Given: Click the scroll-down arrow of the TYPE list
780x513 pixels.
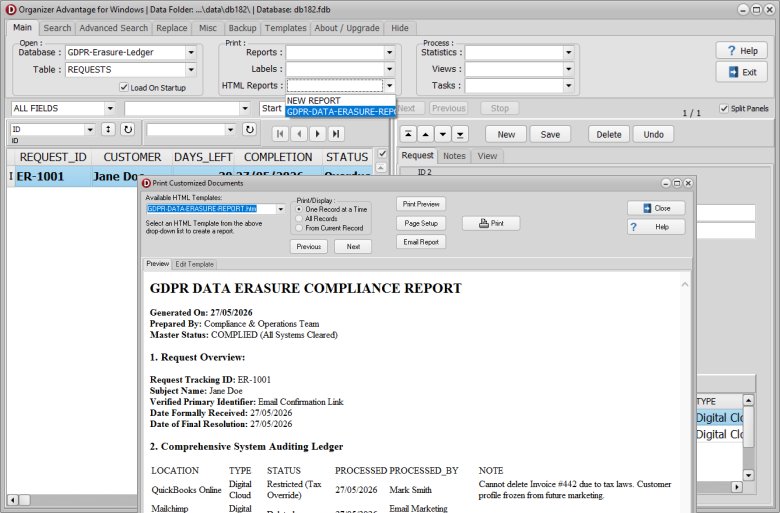Looking at the screenshot, I should pyautogui.click(x=748, y=475).
